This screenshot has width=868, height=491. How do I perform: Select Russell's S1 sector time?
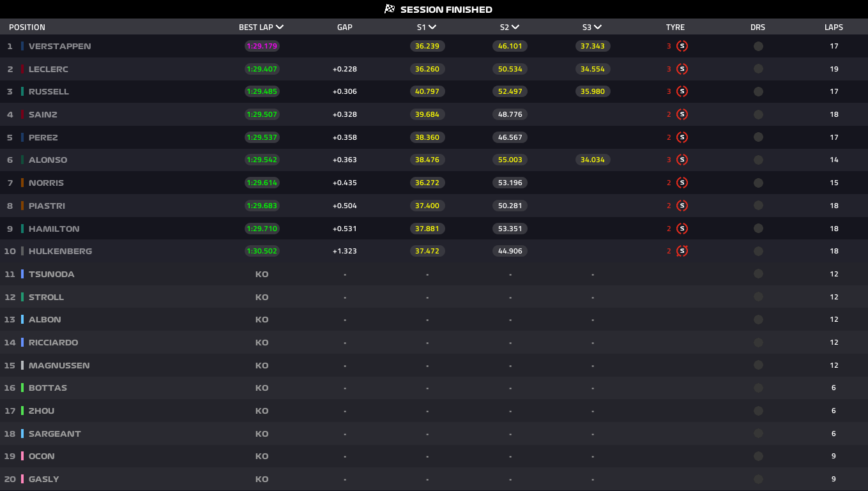(427, 91)
